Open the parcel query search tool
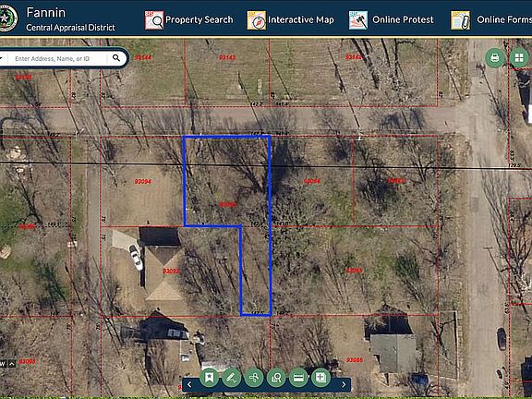The height and width of the screenshot is (399, 532). (x=276, y=377)
